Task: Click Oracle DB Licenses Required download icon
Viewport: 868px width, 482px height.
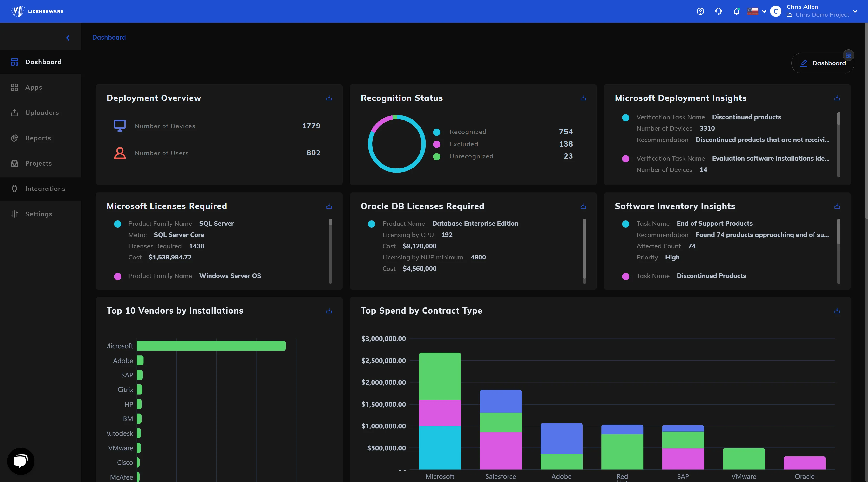Action: [x=583, y=206]
